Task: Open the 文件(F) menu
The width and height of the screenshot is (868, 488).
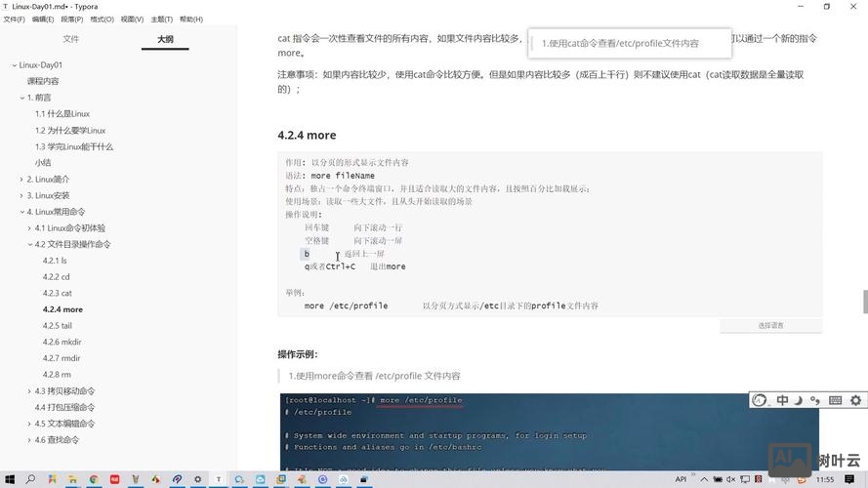Action: tap(14, 19)
